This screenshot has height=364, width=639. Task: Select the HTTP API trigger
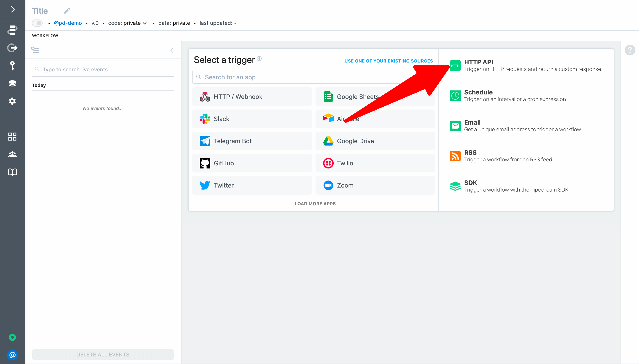coord(478,62)
